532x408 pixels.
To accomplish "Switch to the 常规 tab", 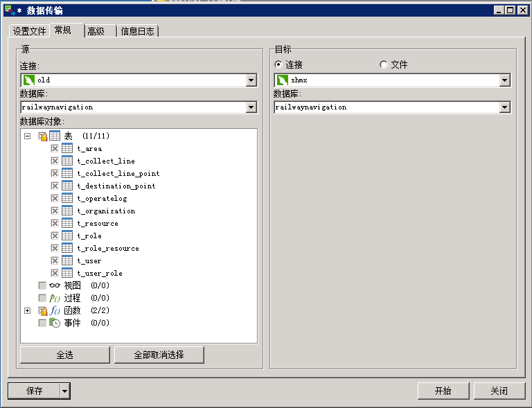I will (67, 30).
